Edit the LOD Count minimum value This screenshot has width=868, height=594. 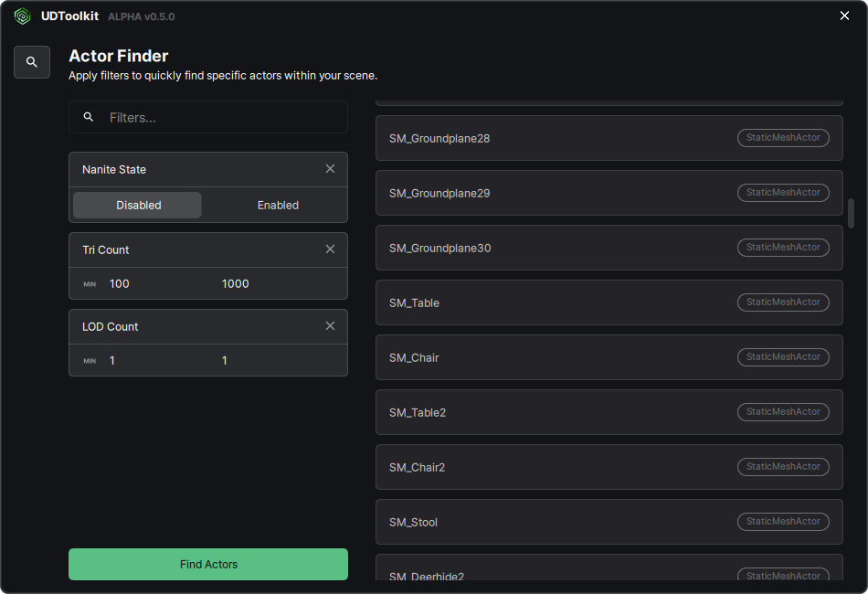point(111,360)
